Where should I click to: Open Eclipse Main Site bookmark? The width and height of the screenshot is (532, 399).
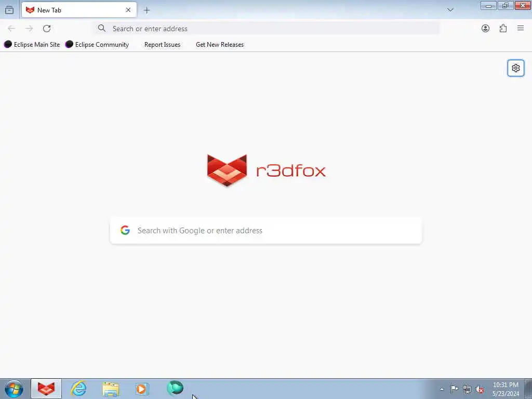32,45
